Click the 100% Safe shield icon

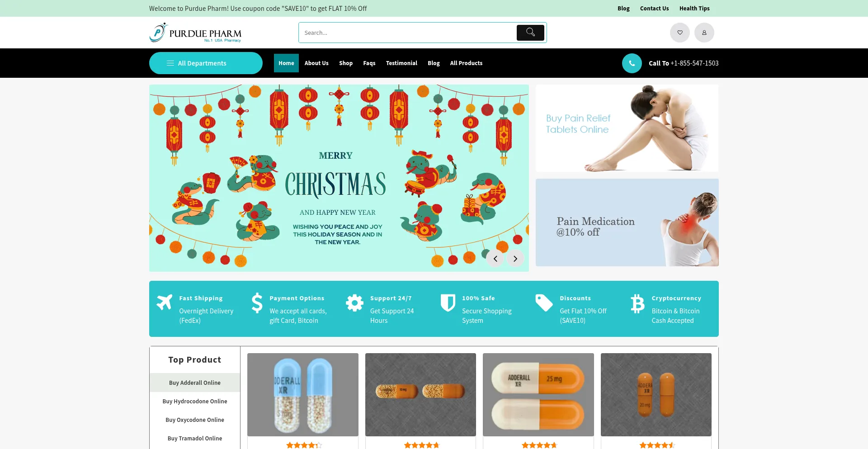(448, 303)
